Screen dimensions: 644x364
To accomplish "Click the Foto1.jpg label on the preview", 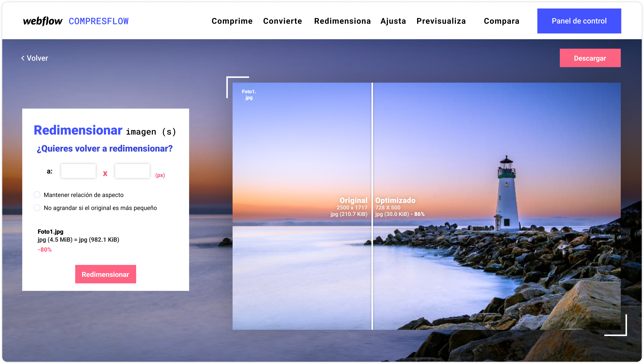I will click(x=249, y=94).
